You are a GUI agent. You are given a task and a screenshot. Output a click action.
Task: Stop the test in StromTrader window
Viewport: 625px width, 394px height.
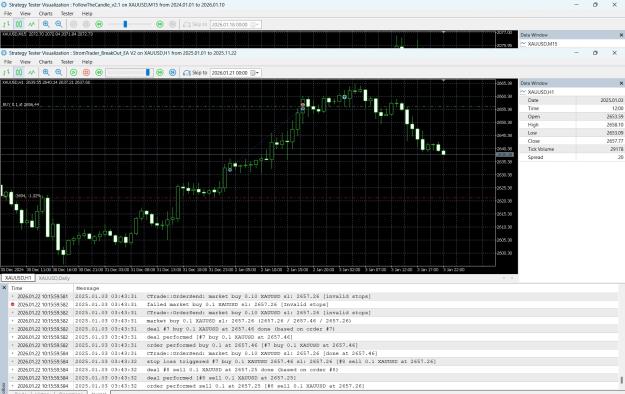coord(86,73)
